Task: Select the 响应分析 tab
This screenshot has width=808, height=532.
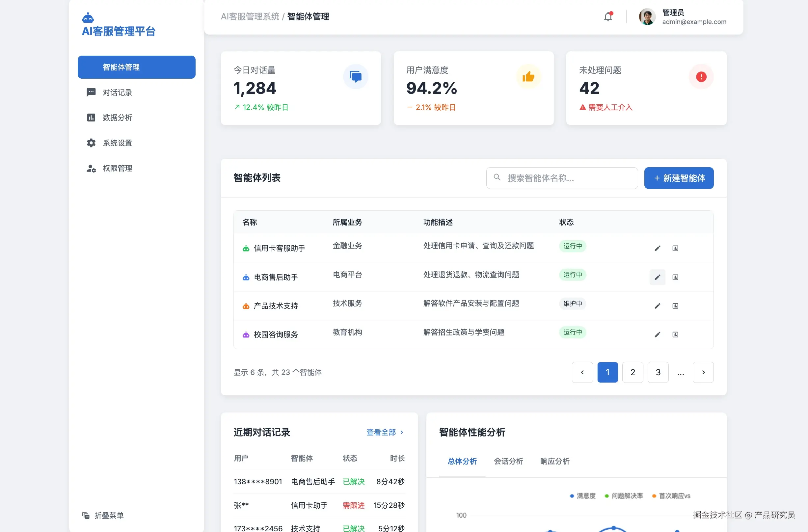Action: (x=555, y=461)
